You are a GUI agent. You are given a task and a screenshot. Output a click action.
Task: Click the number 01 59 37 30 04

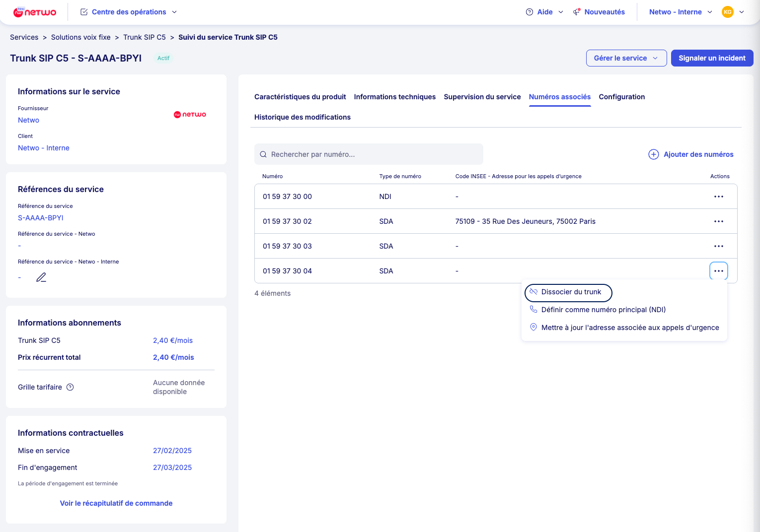[287, 271]
